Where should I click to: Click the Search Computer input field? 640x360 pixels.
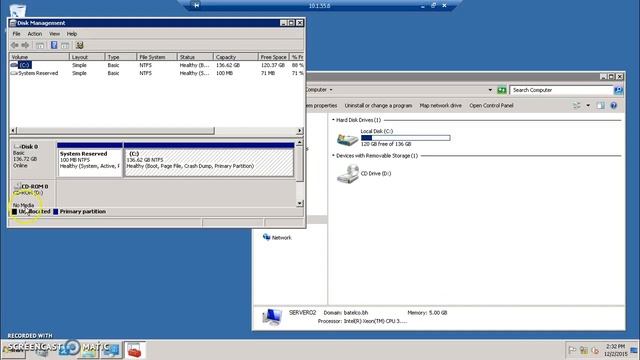562,90
